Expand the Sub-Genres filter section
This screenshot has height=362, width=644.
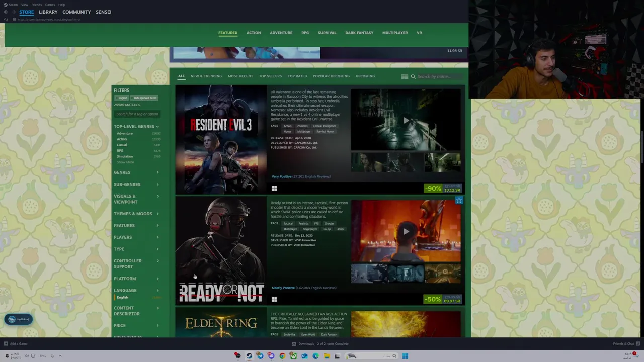click(136, 184)
